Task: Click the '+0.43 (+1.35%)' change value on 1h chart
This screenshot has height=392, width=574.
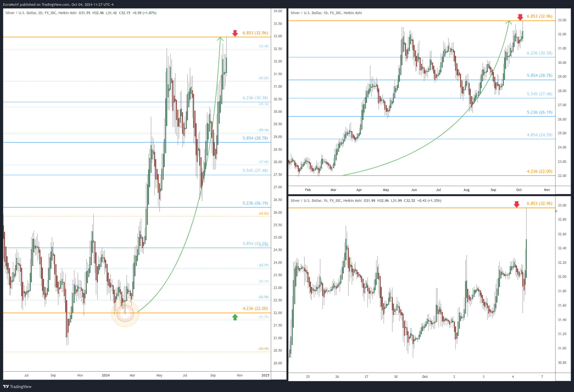Action: pyautogui.click(x=429, y=201)
